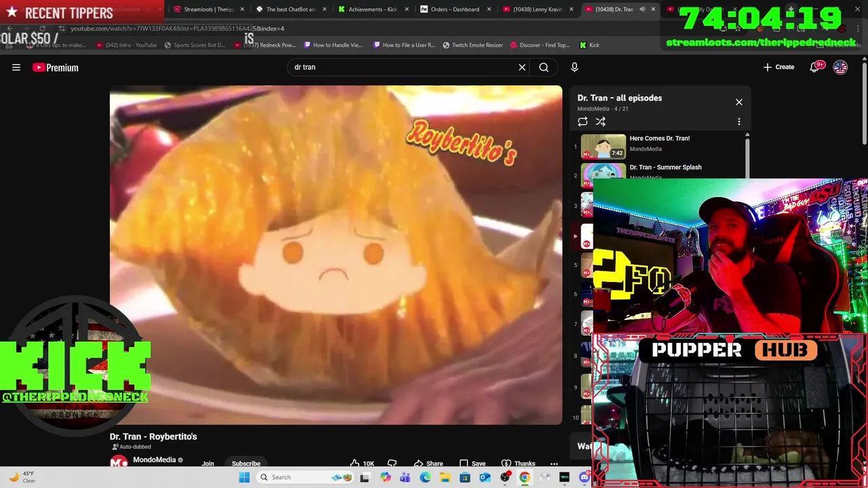Open Discover - Find Top... bookmark
Viewport: 868px width, 488px height.
pyautogui.click(x=540, y=45)
